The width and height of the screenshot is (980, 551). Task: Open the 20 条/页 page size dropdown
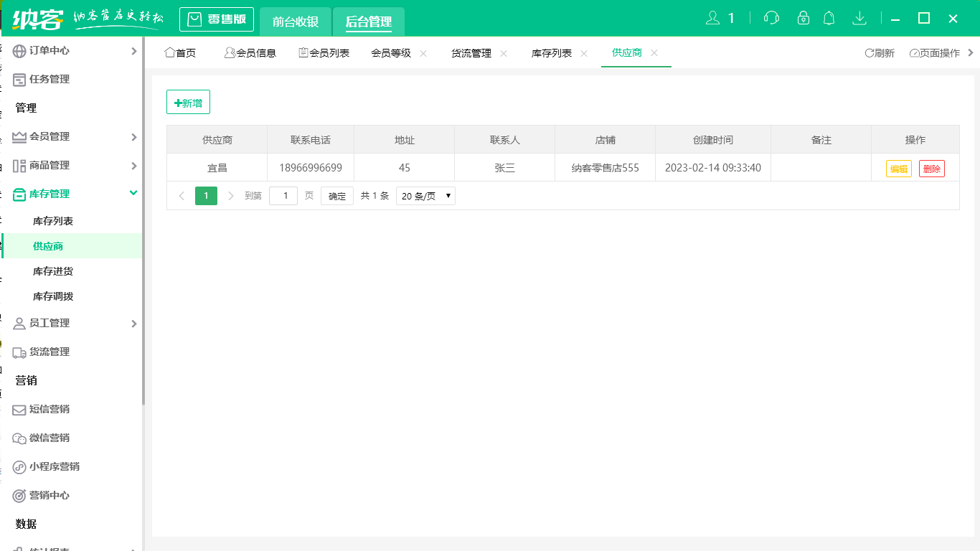click(x=425, y=195)
